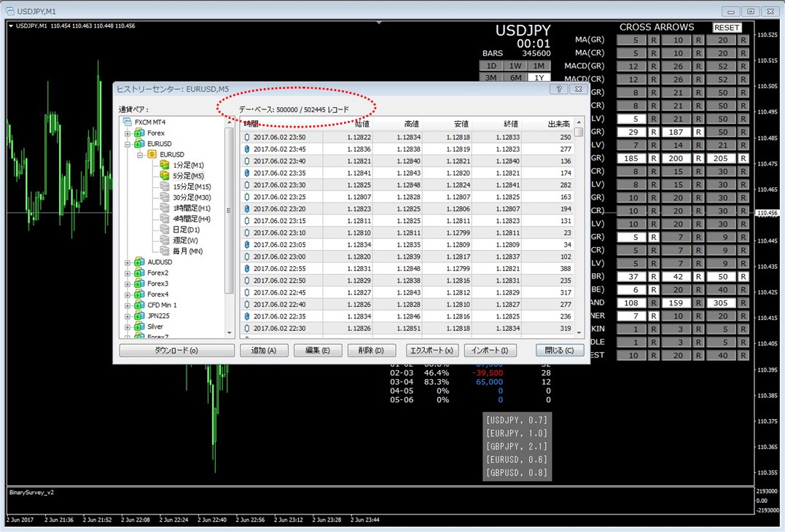Click the grey 15分足(M15) database icon
The image size is (785, 532).
[164, 186]
